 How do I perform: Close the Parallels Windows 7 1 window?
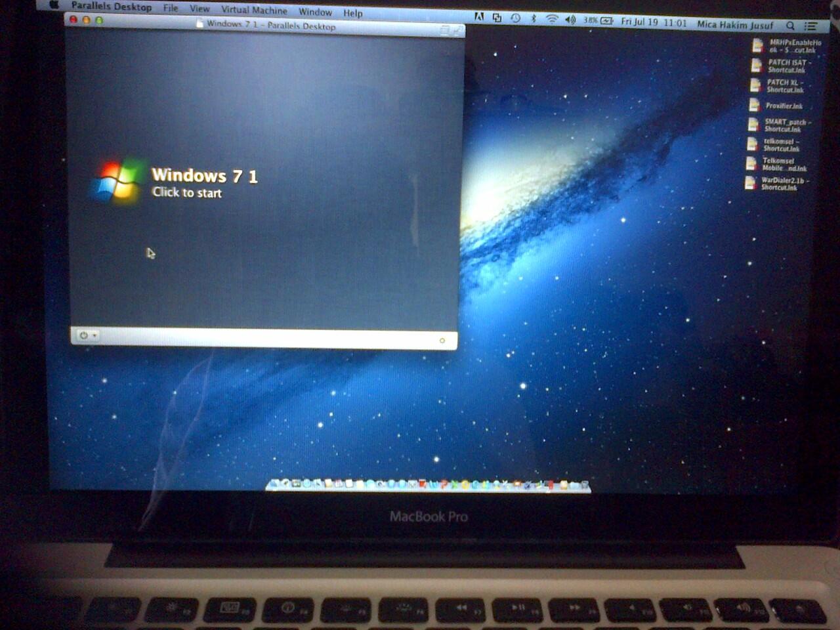(73, 20)
